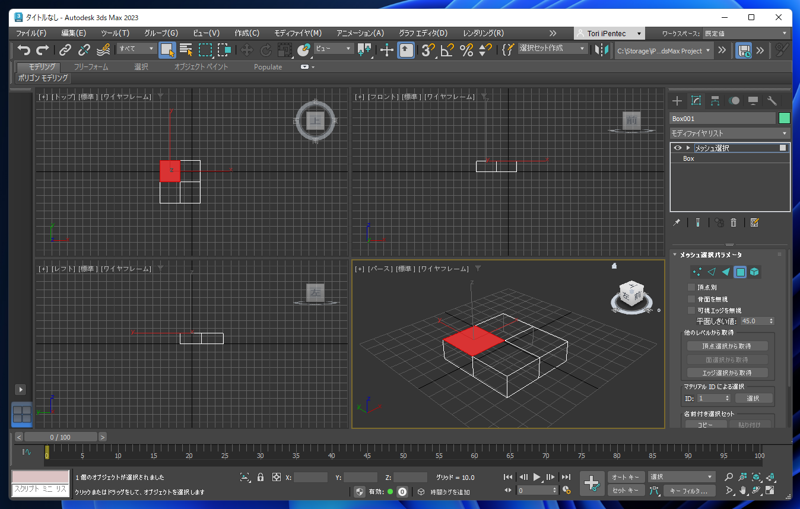Click the Undo arrow icon
The width and height of the screenshot is (800, 509).
click(23, 50)
